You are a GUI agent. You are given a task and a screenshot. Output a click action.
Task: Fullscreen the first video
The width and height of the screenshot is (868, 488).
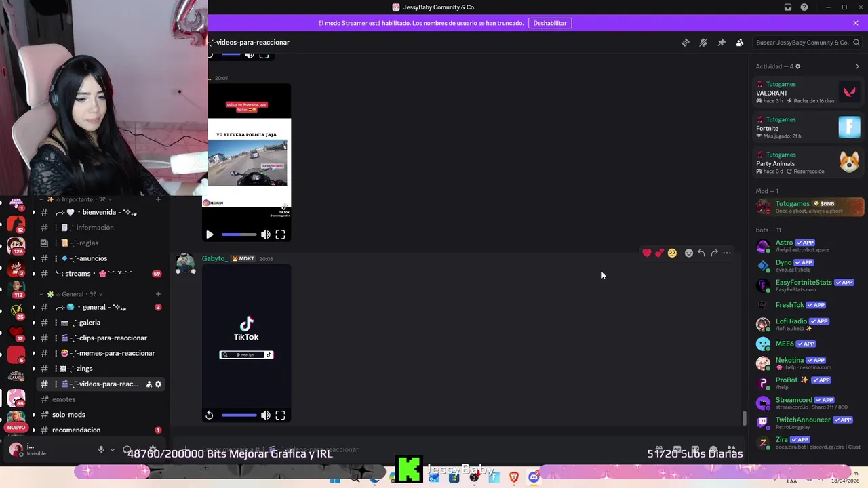coord(280,235)
